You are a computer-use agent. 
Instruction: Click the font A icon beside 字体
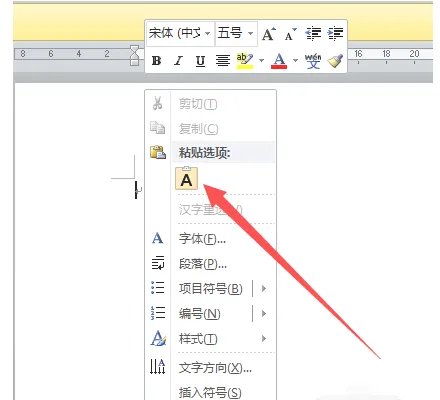tap(157, 238)
